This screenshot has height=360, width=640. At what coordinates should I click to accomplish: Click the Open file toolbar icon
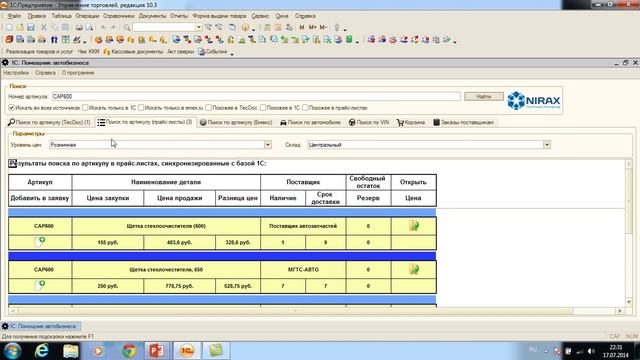20,27
